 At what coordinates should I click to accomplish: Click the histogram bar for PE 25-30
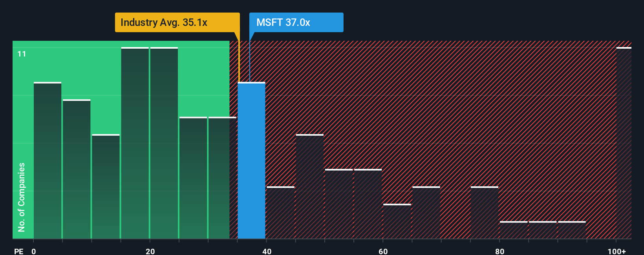[193, 178]
